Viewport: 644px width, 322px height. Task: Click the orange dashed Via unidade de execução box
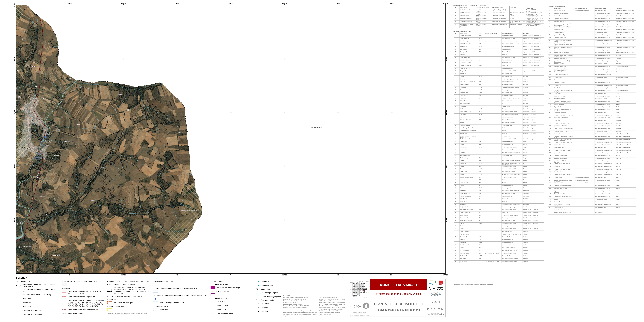tap(110, 303)
